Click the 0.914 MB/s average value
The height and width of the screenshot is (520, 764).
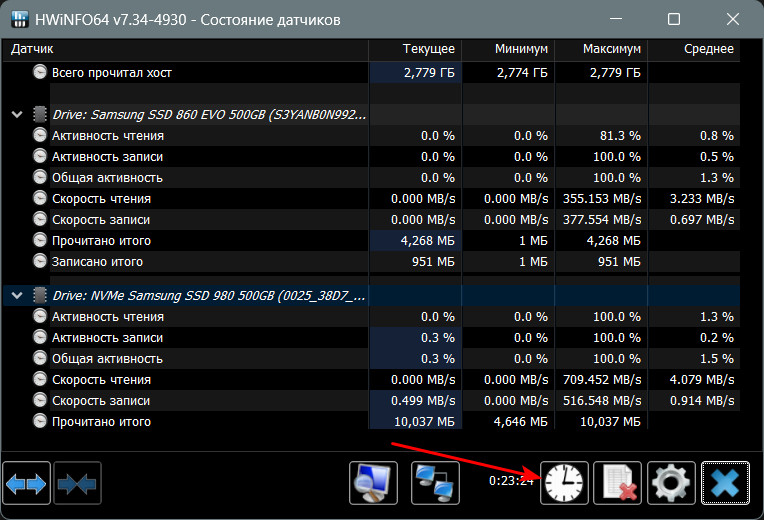pos(702,401)
